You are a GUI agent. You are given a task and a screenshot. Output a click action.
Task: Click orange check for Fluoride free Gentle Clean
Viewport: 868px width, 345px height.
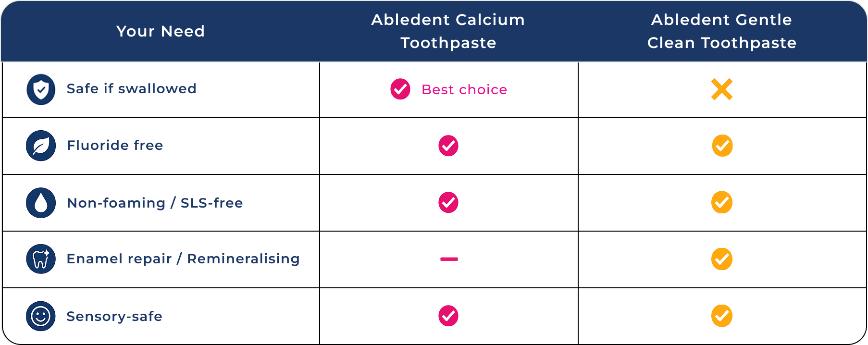click(722, 146)
